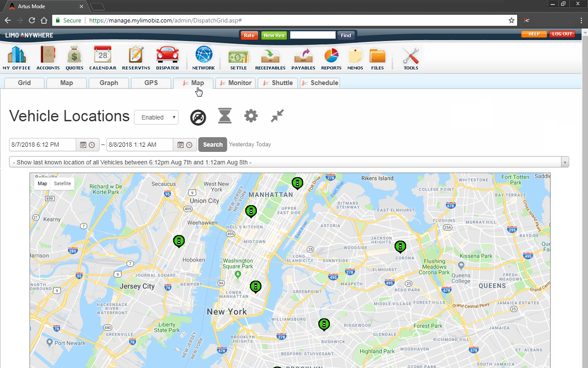Click the hourglass icon
The width and height of the screenshot is (588, 368).
coord(225,116)
